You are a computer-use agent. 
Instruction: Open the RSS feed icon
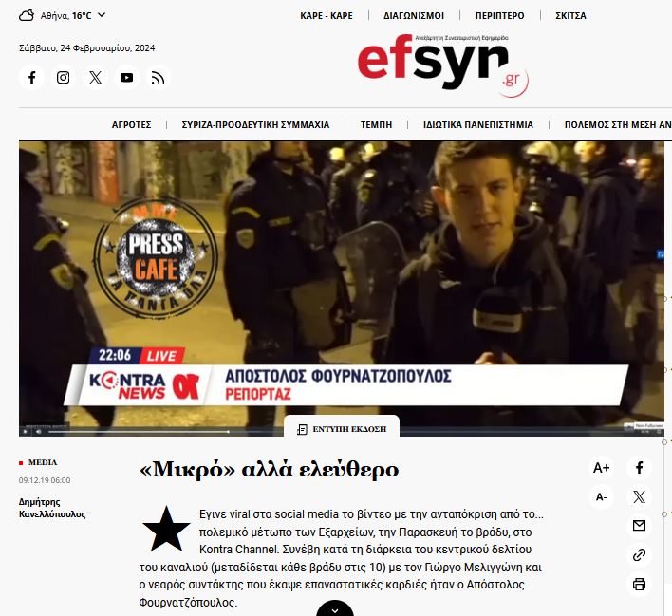click(159, 78)
